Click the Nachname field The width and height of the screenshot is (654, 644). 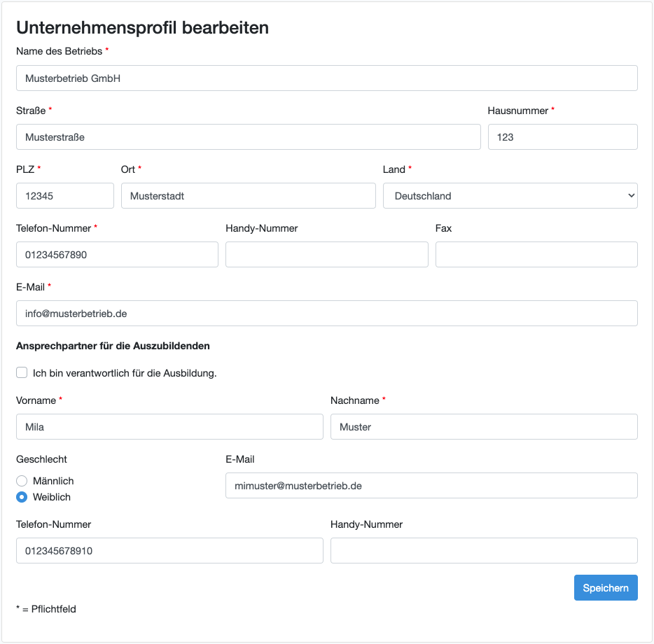[x=484, y=427]
